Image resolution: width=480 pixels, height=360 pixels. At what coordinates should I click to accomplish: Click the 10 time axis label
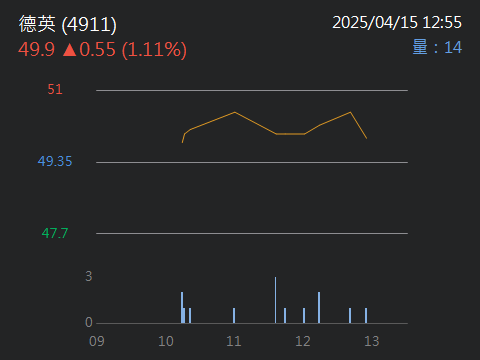(166, 341)
